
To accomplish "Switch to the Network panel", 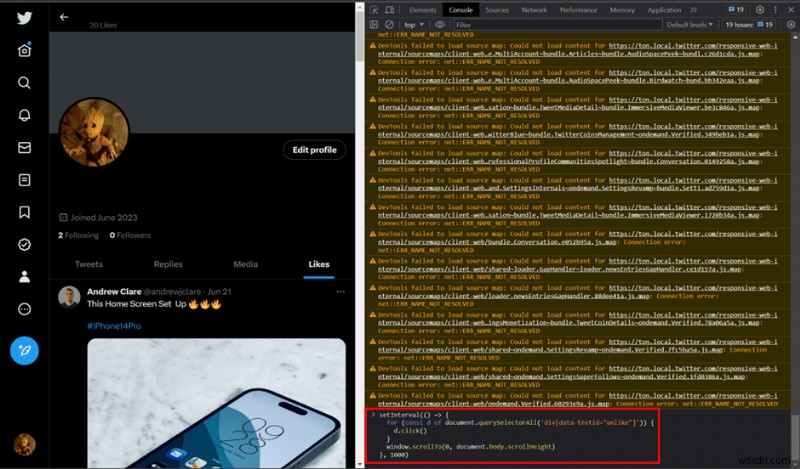I will (534, 10).
